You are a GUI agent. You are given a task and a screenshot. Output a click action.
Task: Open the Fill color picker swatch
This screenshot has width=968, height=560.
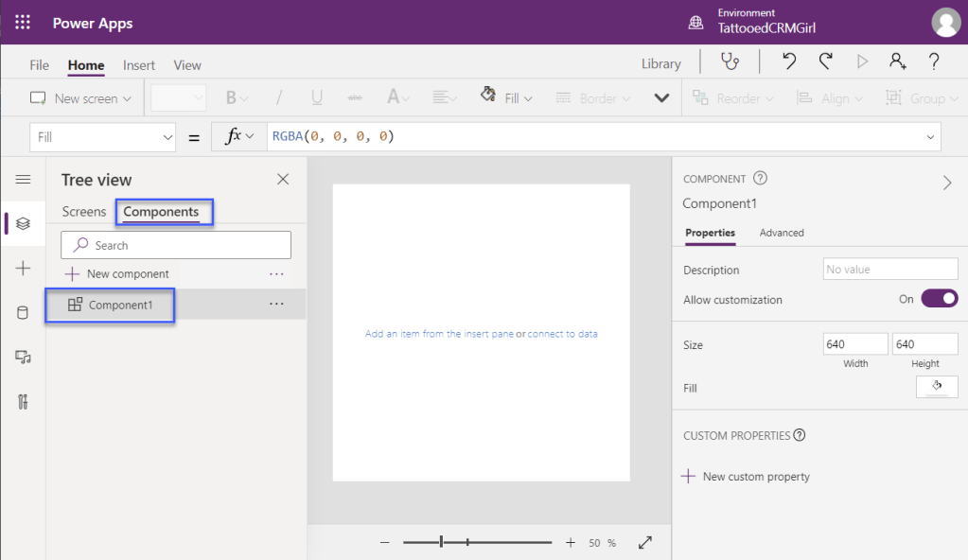pos(937,387)
